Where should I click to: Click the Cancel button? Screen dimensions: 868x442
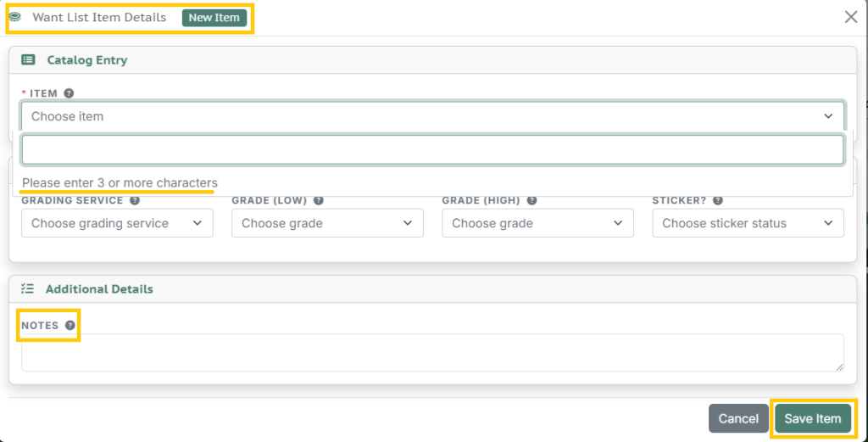click(738, 419)
